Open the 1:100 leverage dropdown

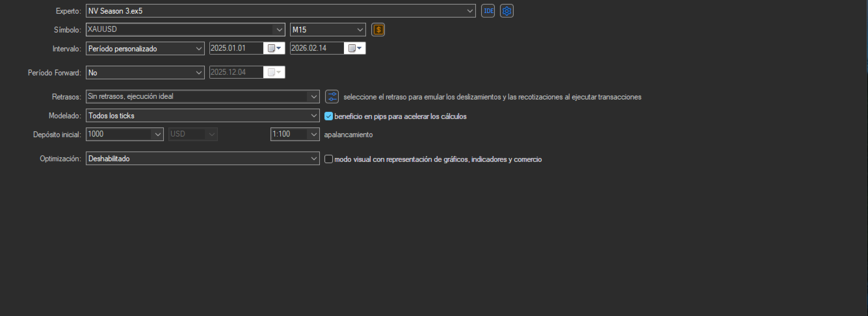[x=314, y=135]
